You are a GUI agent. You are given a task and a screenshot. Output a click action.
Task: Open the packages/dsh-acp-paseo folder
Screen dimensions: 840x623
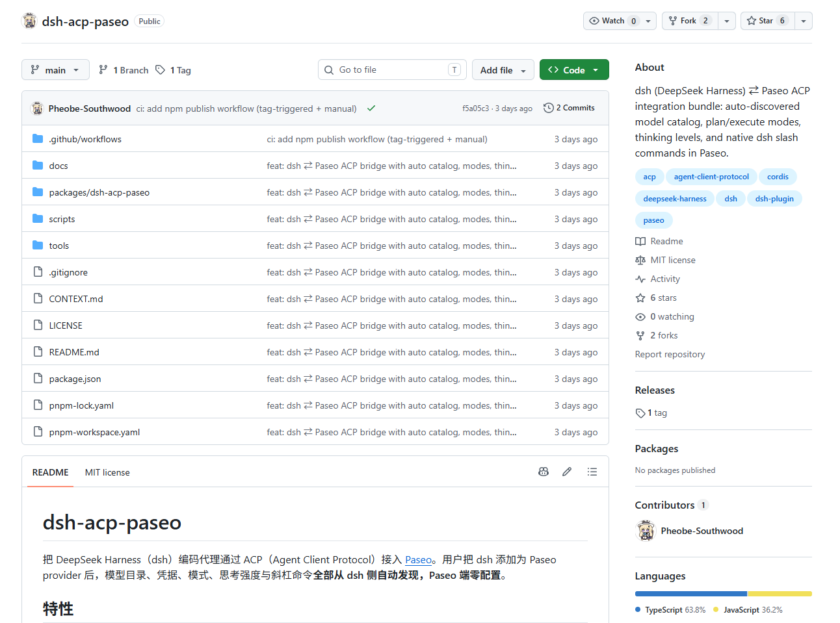pos(99,192)
